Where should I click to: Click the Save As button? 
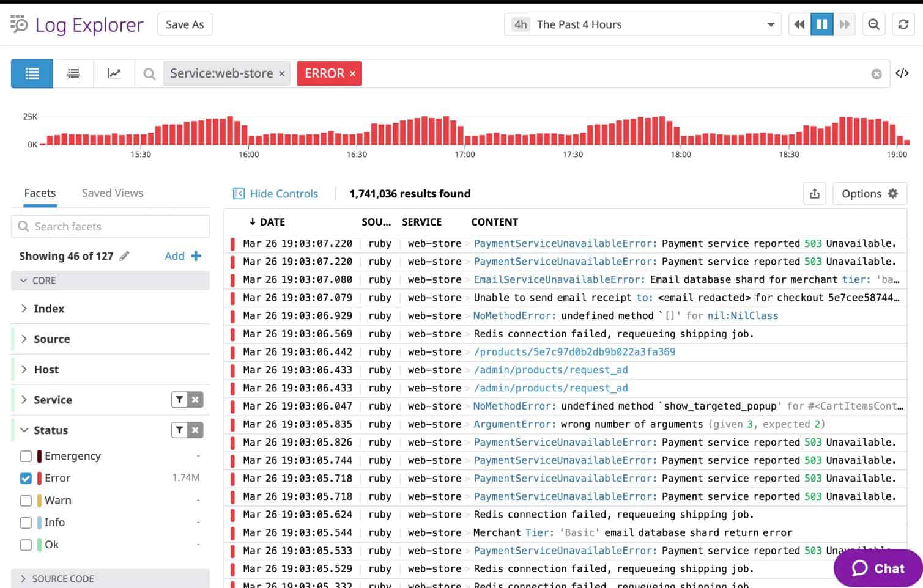[185, 24]
